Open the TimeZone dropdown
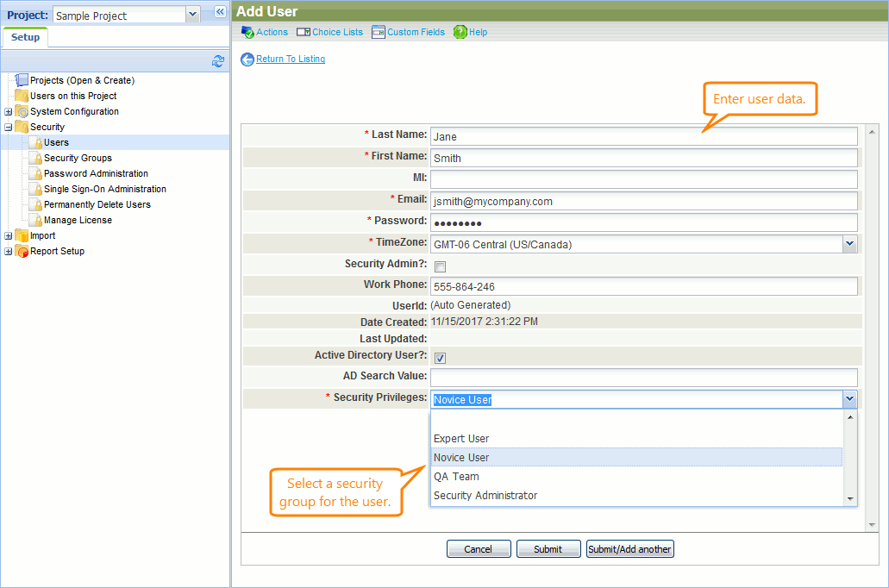The image size is (889, 588). pyautogui.click(x=850, y=244)
